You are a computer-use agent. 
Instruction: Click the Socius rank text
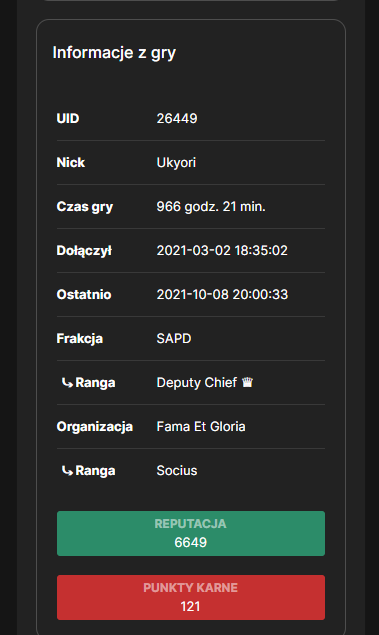point(177,471)
